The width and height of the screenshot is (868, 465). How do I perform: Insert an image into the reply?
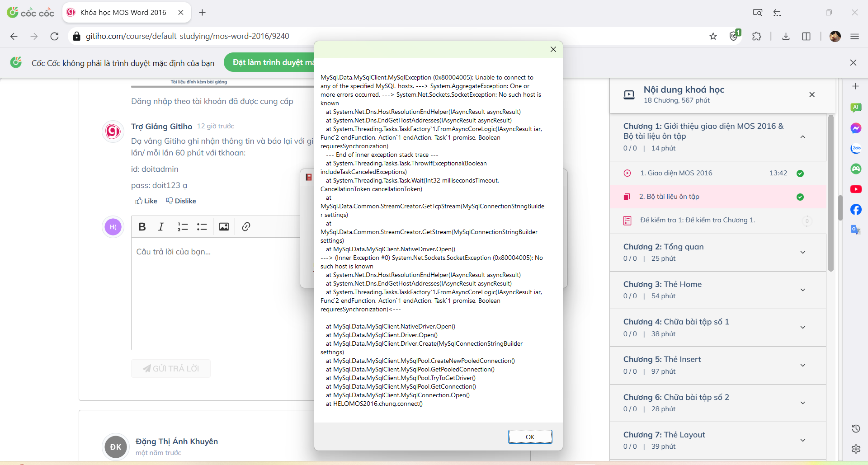point(224,227)
